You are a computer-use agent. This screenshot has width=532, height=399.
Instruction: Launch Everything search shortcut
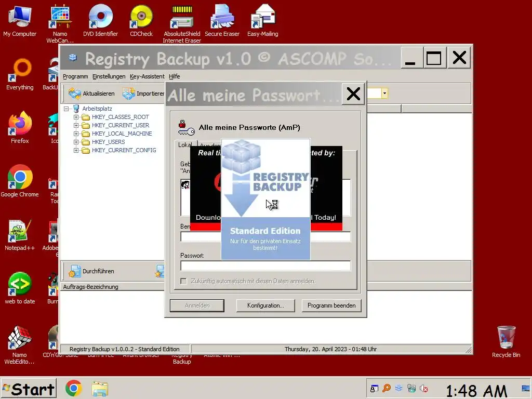click(x=20, y=75)
